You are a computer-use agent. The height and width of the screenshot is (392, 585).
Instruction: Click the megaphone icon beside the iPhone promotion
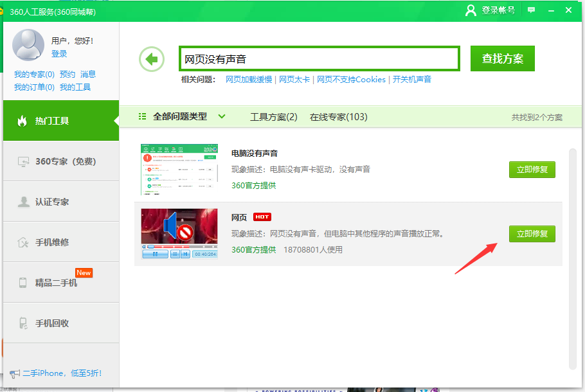click(x=15, y=373)
